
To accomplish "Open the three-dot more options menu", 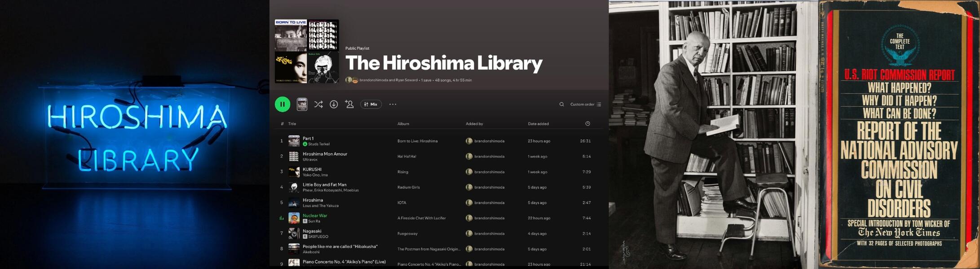I will tap(393, 104).
